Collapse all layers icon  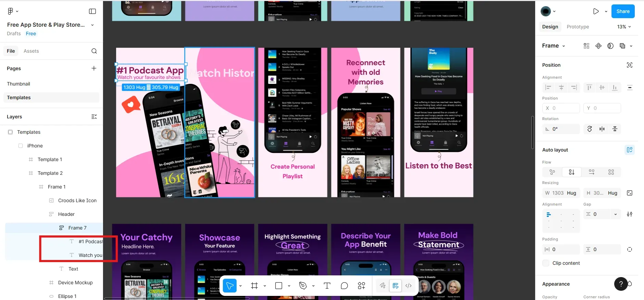point(94,117)
